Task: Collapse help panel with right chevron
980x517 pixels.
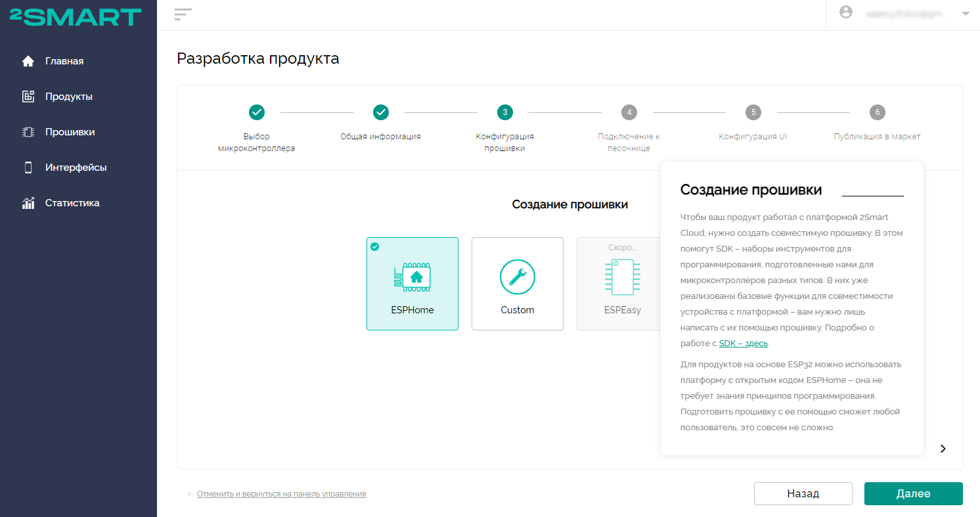Action: coord(943,449)
